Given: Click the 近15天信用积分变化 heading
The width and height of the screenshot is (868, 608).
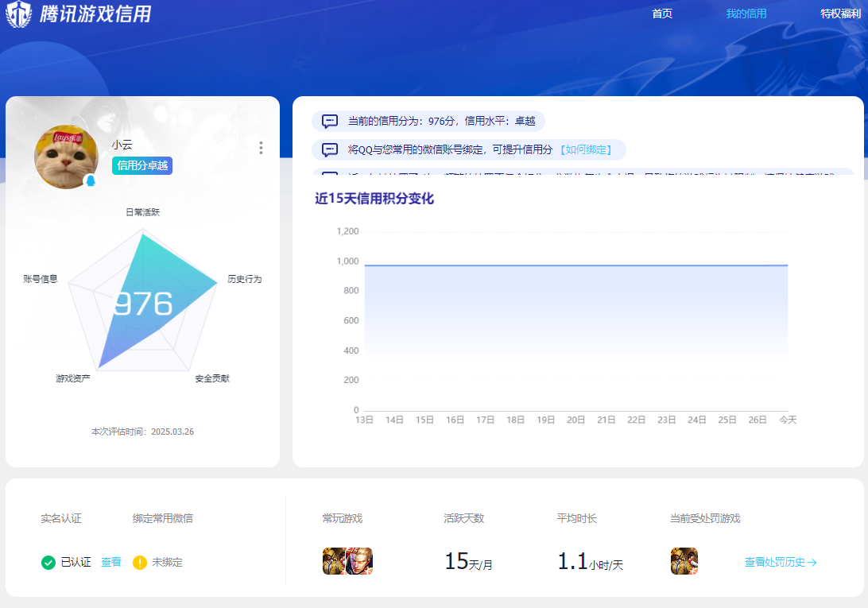Looking at the screenshot, I should click(374, 199).
